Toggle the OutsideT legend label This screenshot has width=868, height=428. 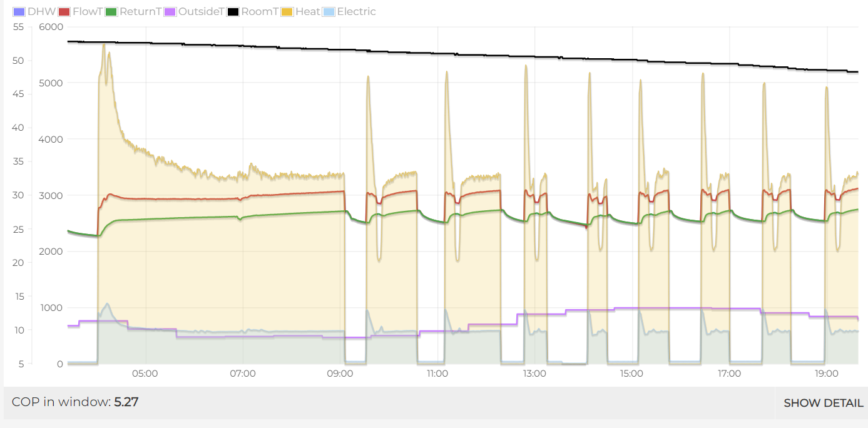tap(202, 12)
